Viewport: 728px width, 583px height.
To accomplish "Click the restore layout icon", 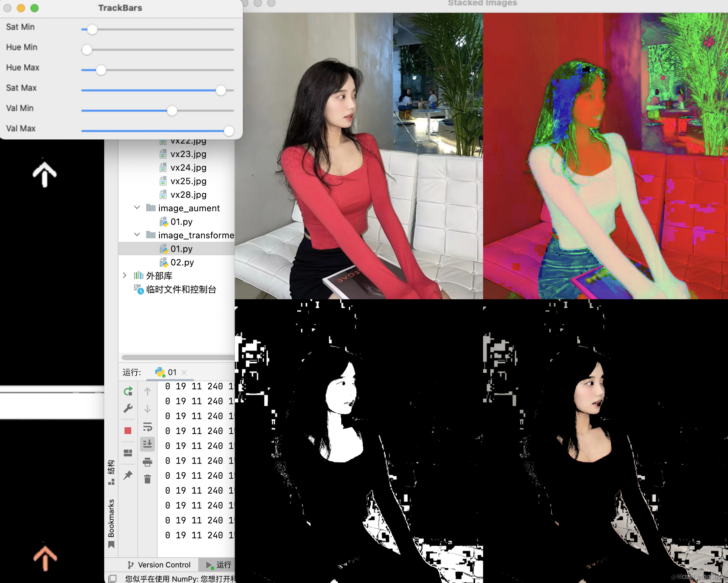I will (128, 453).
